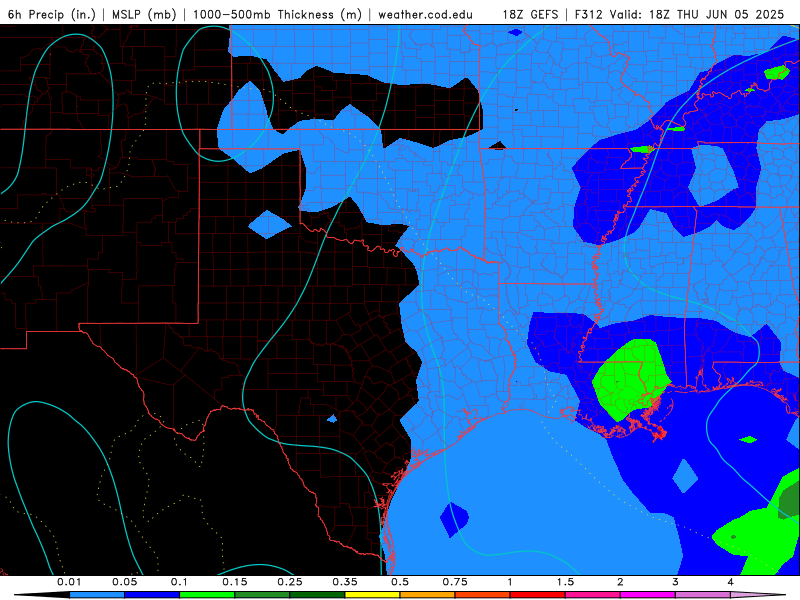The width and height of the screenshot is (800, 600).
Task: Select the '0.5' legend value
Action: tap(400, 582)
